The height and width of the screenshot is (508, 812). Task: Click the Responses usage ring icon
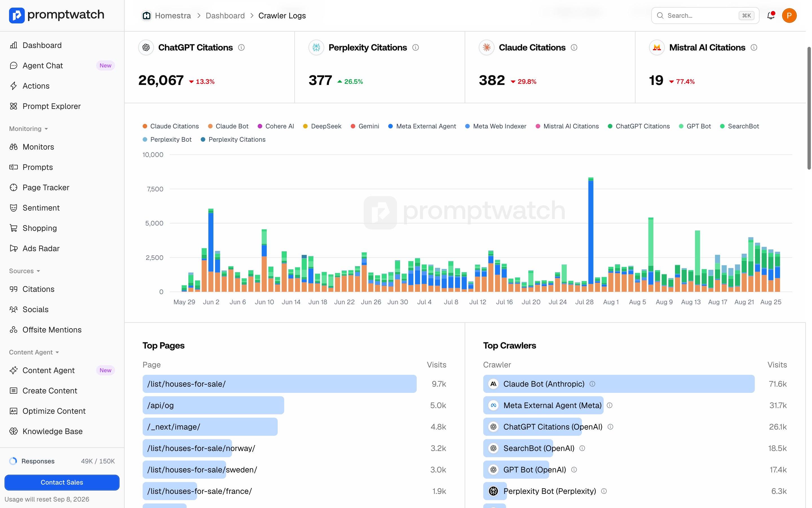coord(13,461)
